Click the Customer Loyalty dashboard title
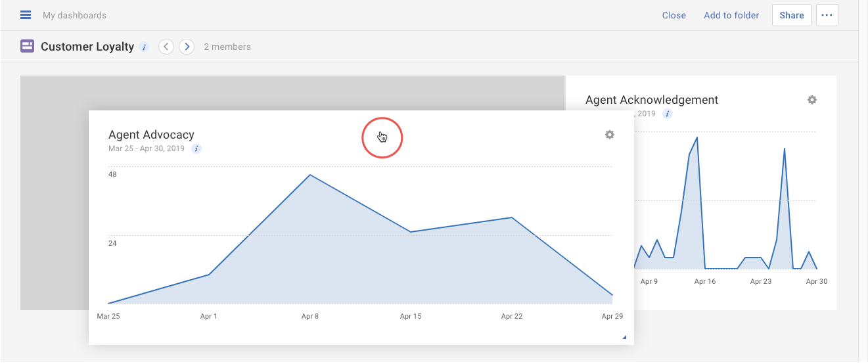This screenshot has height=364, width=868. tap(87, 47)
